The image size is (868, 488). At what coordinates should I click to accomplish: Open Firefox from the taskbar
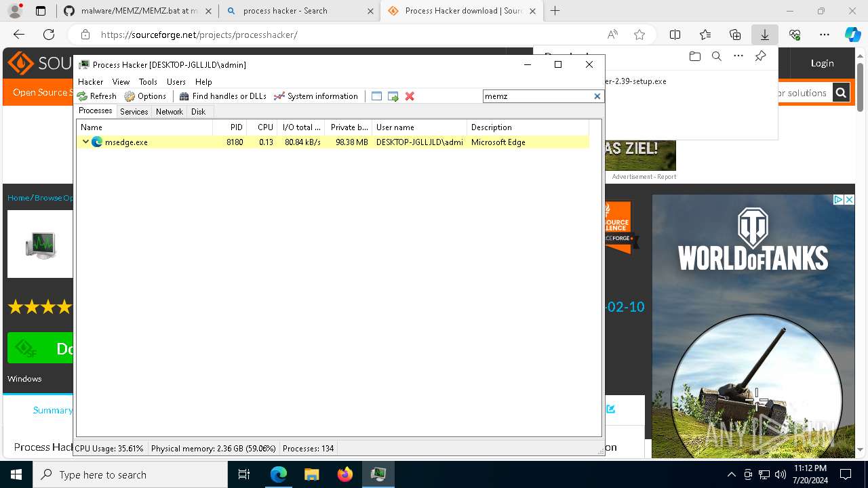(x=345, y=474)
